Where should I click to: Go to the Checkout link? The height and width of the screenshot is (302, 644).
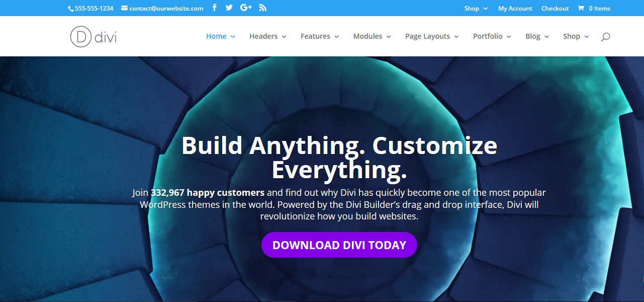(555, 8)
